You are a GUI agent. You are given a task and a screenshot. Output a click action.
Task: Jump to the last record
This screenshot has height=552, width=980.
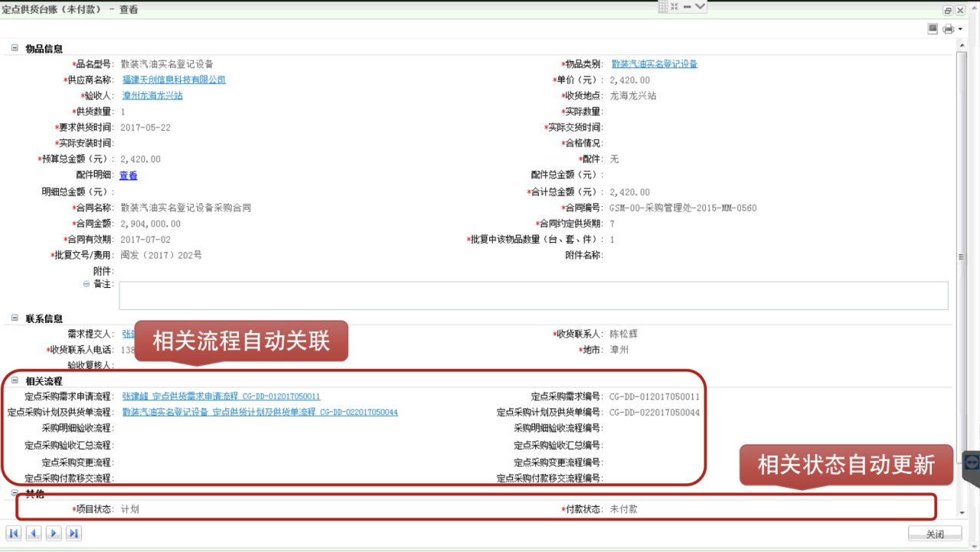point(73,533)
